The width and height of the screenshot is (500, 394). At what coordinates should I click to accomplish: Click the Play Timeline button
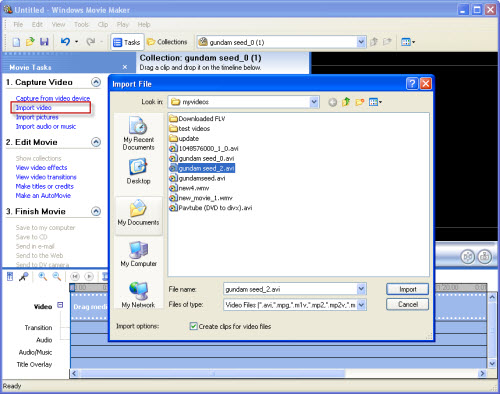pyautogui.click(x=89, y=276)
